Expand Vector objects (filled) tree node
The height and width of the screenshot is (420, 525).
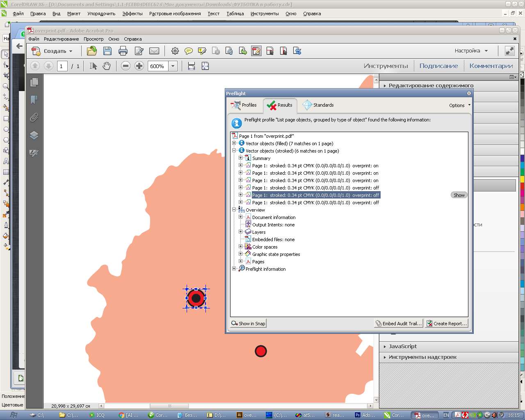[234, 143]
